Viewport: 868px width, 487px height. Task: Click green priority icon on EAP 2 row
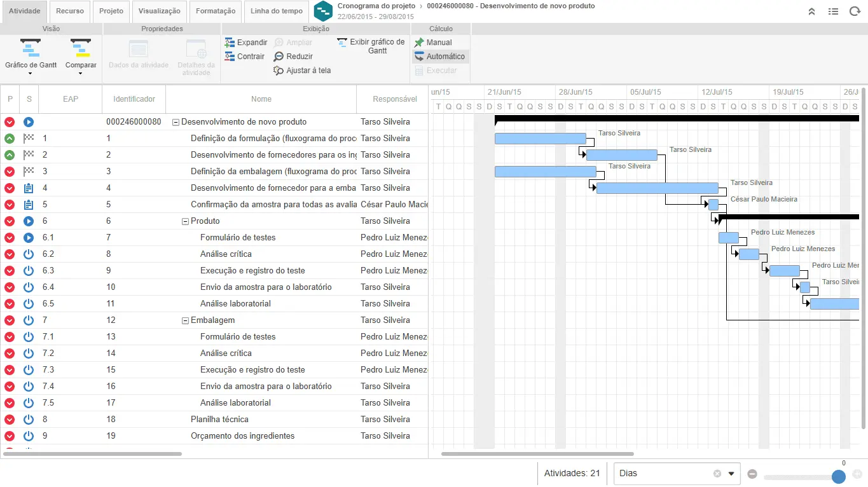[x=10, y=155]
